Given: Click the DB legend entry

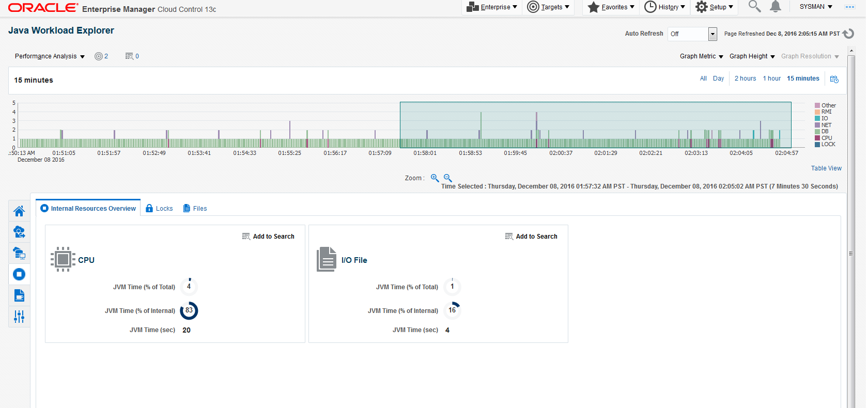Looking at the screenshot, I should click(x=822, y=131).
